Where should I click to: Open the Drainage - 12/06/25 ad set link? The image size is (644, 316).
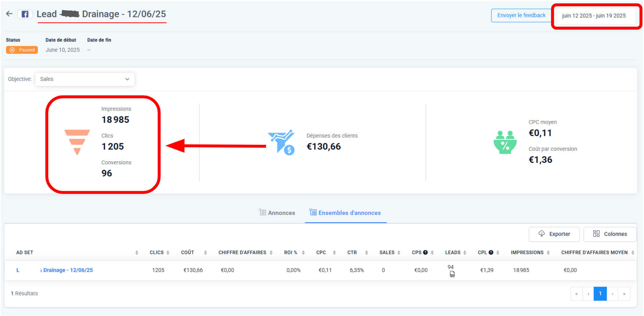[68, 270]
